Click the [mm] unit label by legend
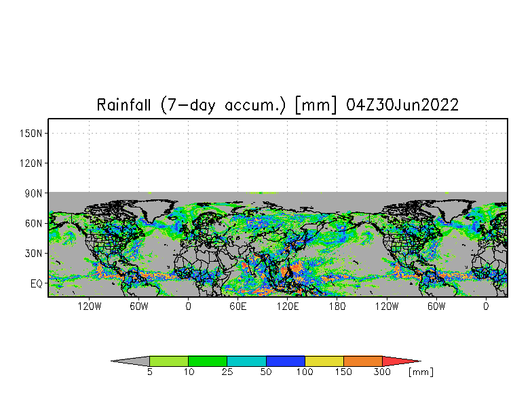This screenshot has height=415, width=532. tap(421, 372)
